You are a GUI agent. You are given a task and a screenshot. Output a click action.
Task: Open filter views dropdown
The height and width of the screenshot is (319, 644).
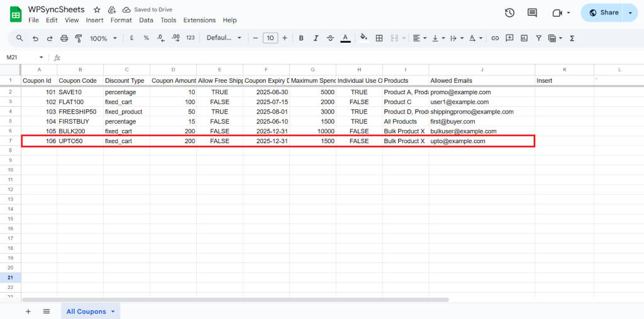[555, 38]
